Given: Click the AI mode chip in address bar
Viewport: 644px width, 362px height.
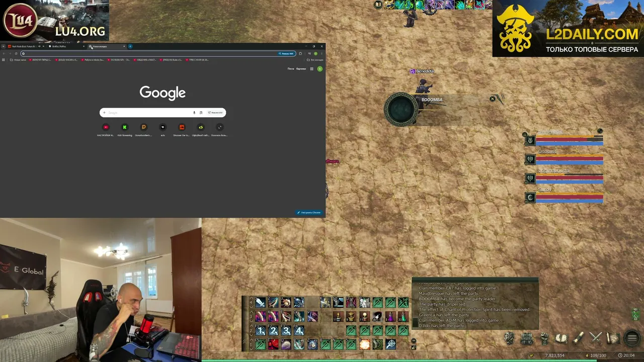Looking at the screenshot, I should pyautogui.click(x=286, y=53).
